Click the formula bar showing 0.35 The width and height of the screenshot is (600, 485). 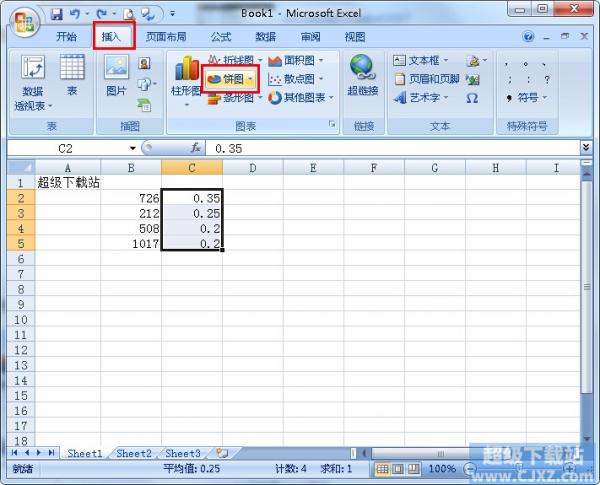[393, 148]
